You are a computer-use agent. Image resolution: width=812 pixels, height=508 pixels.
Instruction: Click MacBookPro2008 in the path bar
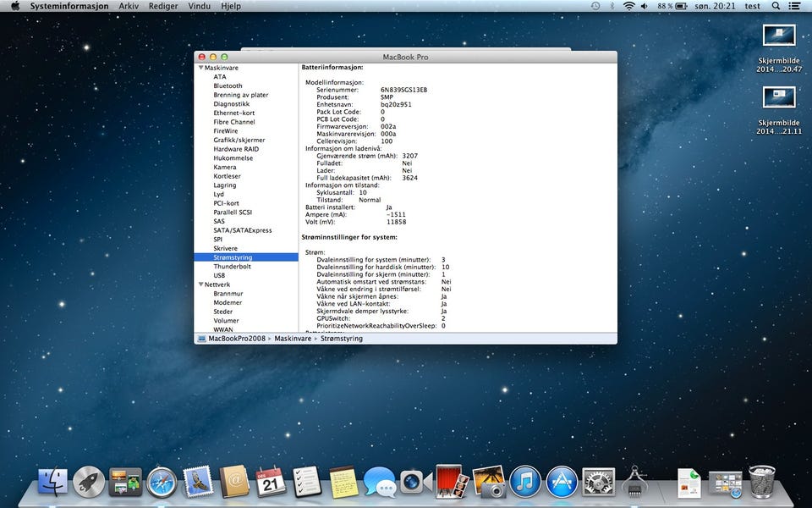(237, 338)
